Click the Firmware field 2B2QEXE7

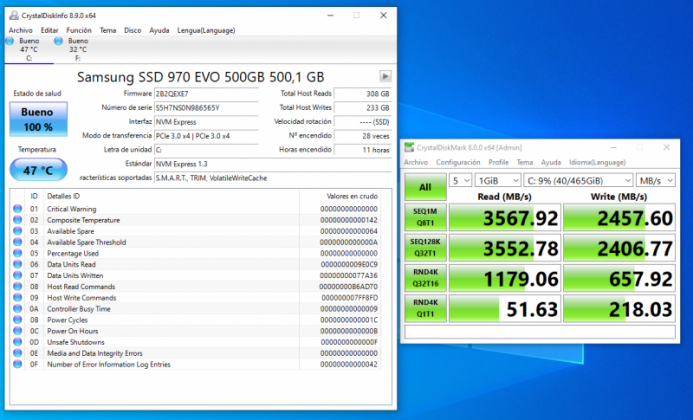[x=206, y=94]
